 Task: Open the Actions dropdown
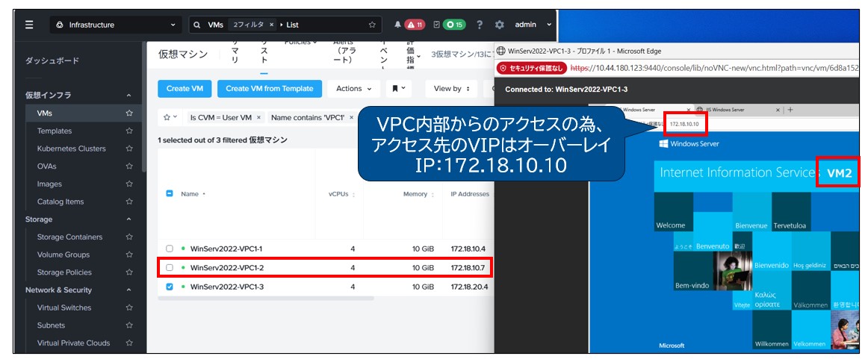coord(353,89)
